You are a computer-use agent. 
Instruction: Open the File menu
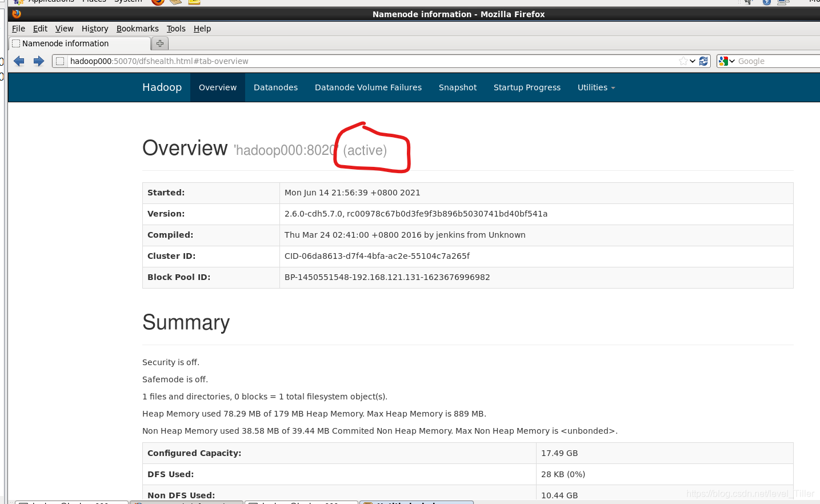(18, 29)
